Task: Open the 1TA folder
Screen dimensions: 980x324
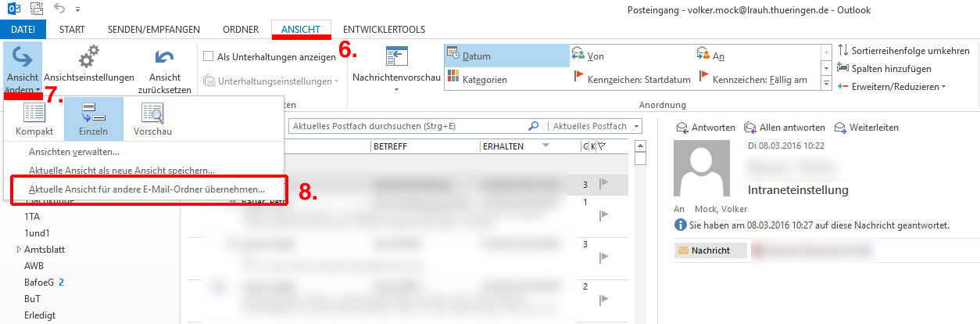Action: click(x=32, y=216)
